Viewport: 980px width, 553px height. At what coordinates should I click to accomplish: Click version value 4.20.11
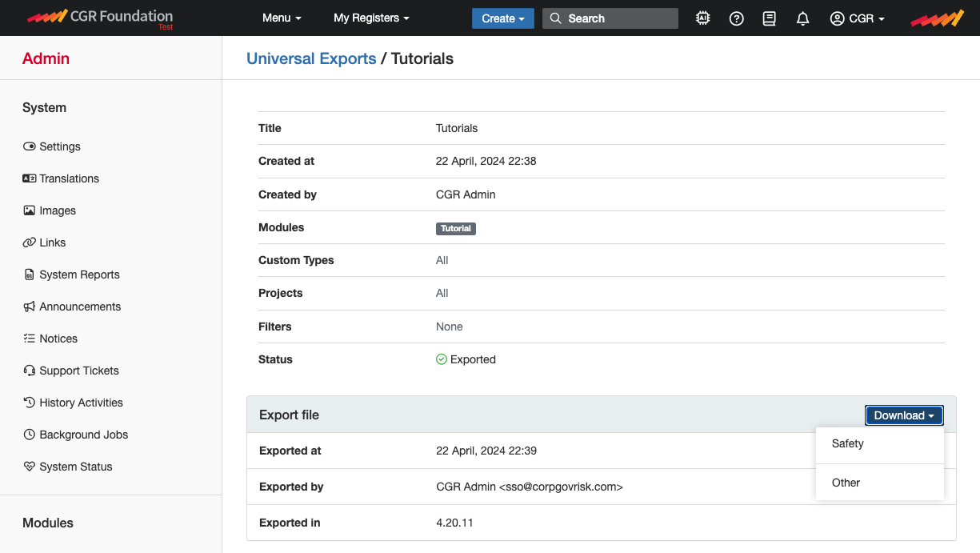point(455,523)
